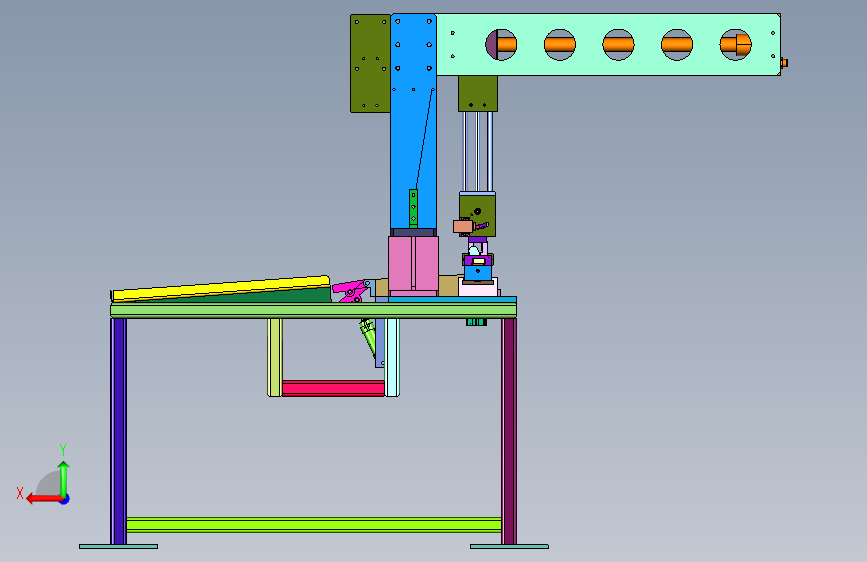
Task: Click the blue triad origin sphere
Action: 65,499
